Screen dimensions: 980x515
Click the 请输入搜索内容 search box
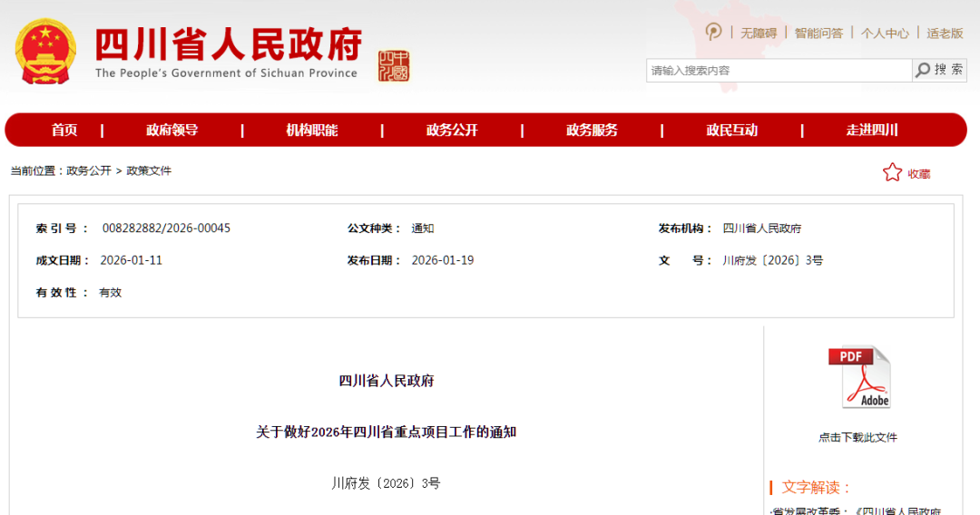pyautogui.click(x=779, y=71)
